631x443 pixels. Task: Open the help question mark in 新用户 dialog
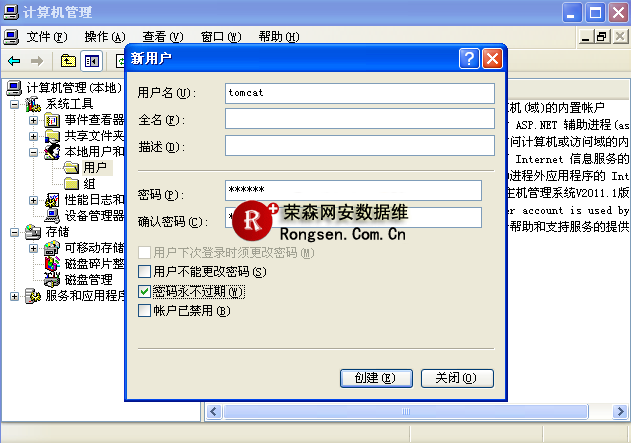[469, 58]
